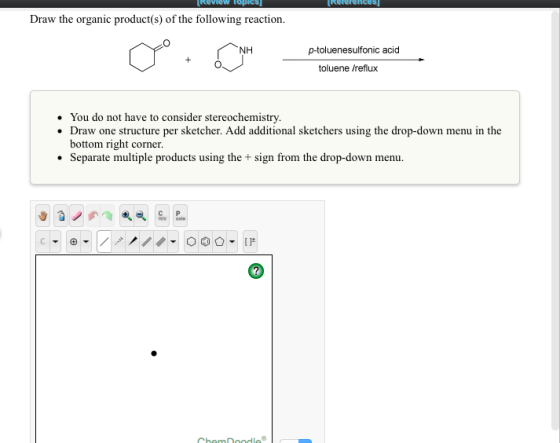Select the positive charge tool
This screenshot has height=443, width=560.
tap(74, 242)
